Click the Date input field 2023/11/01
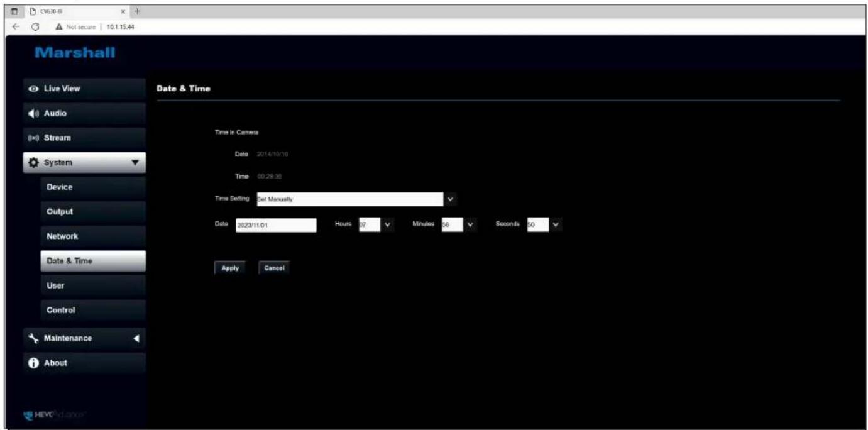The width and height of the screenshot is (868, 430). click(x=275, y=225)
